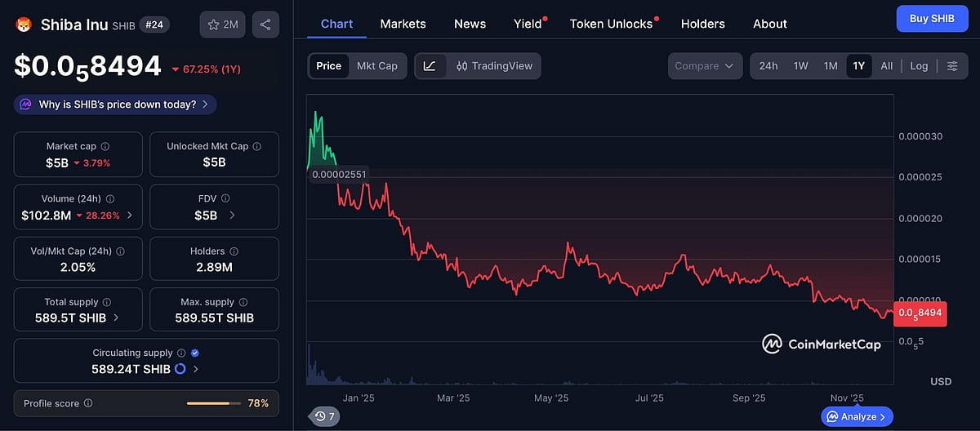Set chart range to All
The image size is (980, 431).
click(x=887, y=66)
